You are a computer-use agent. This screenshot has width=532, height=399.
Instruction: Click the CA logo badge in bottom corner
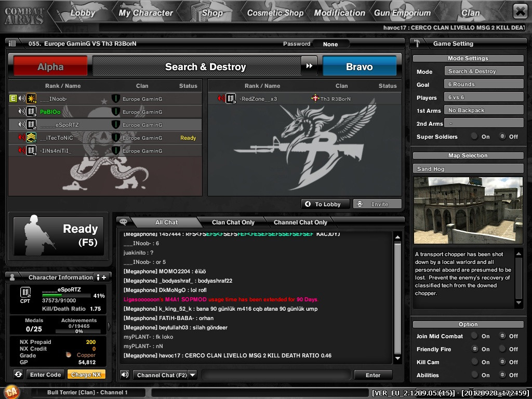(12, 392)
